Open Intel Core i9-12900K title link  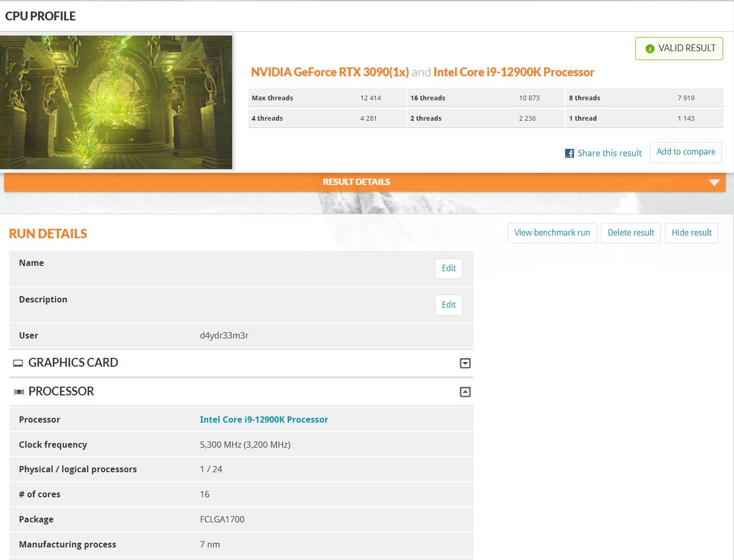pyautogui.click(x=514, y=72)
